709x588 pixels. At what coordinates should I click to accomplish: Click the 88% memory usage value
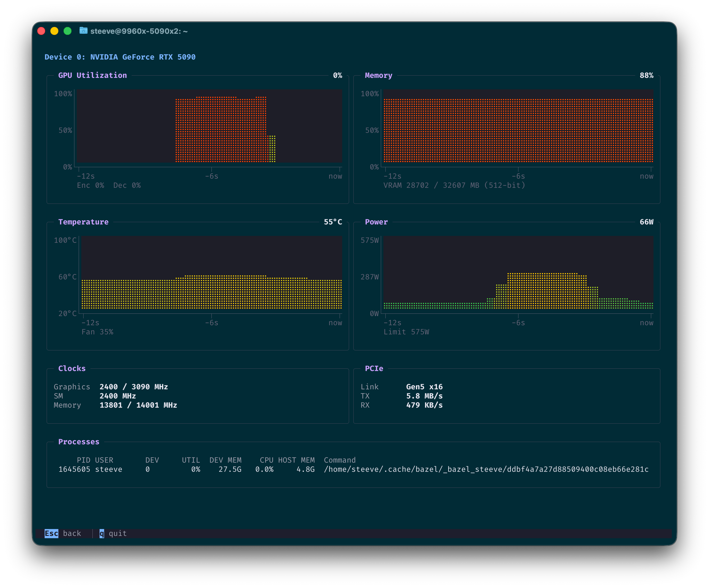(646, 75)
